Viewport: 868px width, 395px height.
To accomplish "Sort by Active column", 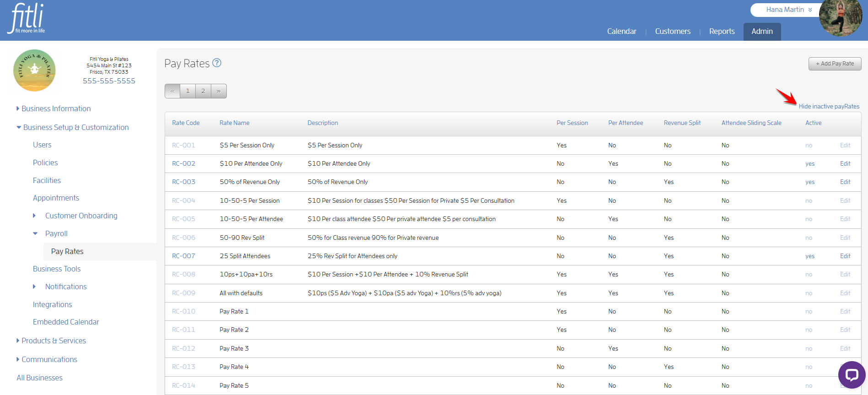I will point(813,123).
